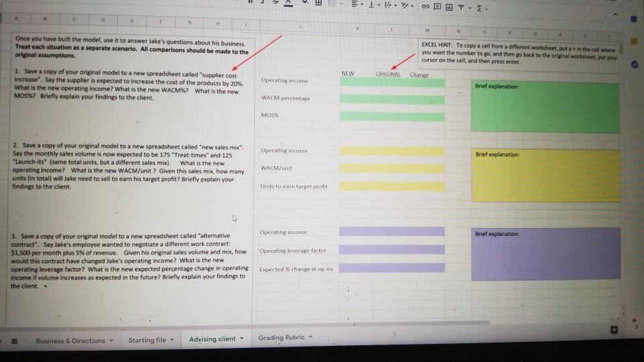
Task: Open the Business & Directions tab arrow menu
Action: tap(111, 341)
